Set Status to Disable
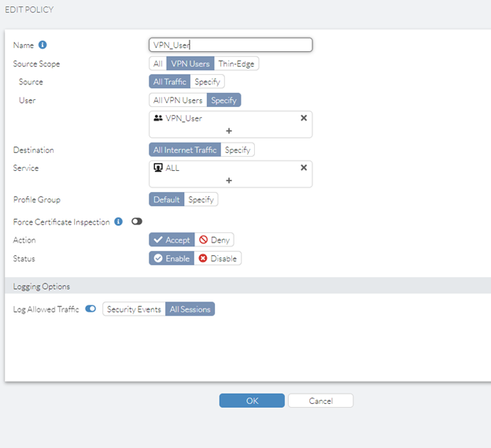Image resolution: width=491 pixels, height=448 pixels. 218,258
